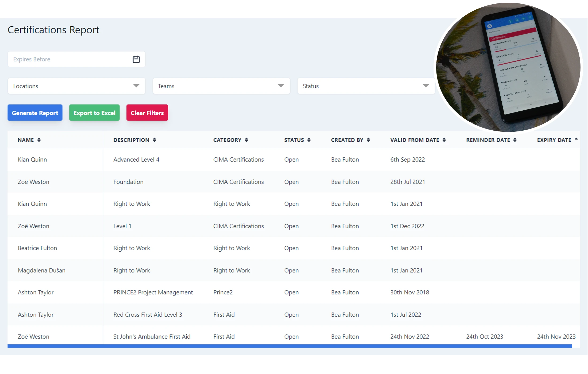The width and height of the screenshot is (588, 374).
Task: Sort by Description column sort icon
Action: (154, 140)
